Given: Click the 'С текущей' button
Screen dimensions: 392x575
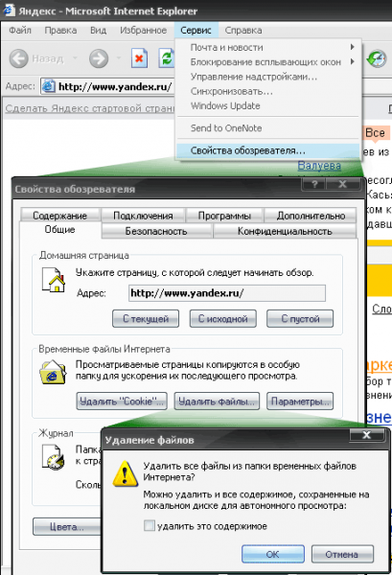Looking at the screenshot, I should coord(146,318).
